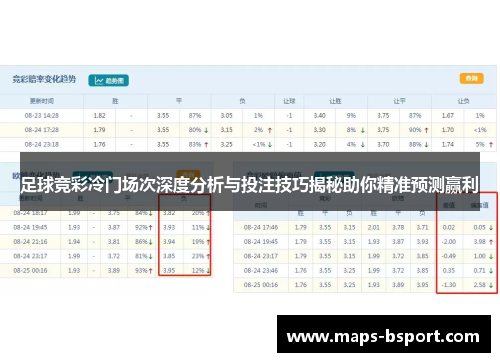Click the down arrow beside 0.71

[491, 271]
